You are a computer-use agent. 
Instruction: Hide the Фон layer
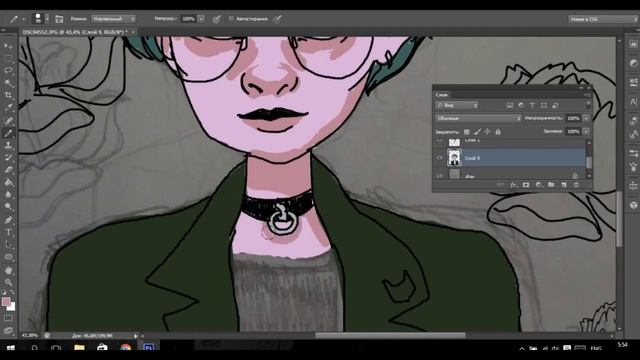coord(440,176)
